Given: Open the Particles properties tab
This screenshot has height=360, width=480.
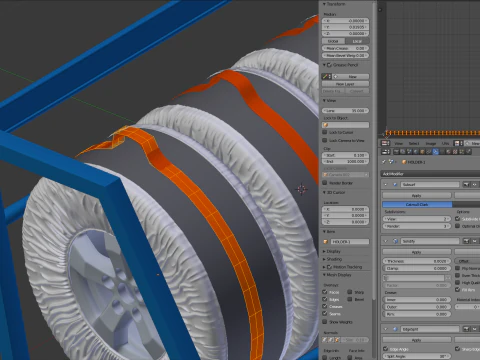Looking at the screenshot, I should 462,151.
